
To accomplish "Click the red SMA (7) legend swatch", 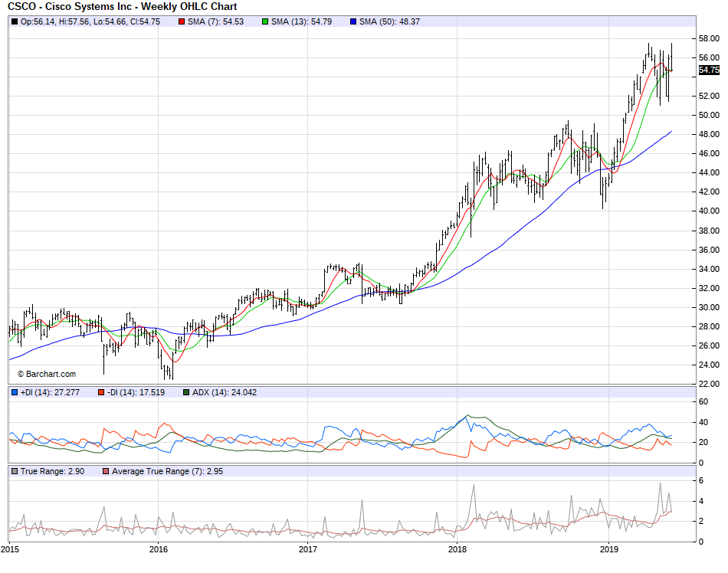I will (x=182, y=21).
